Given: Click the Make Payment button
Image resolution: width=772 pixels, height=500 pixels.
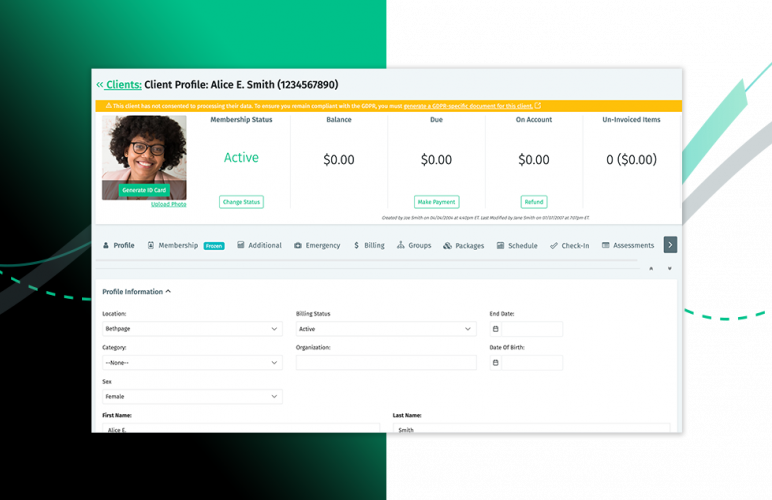Looking at the screenshot, I should [436, 202].
